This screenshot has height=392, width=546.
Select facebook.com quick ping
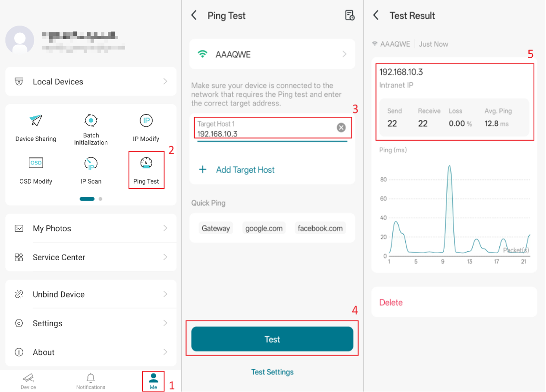pos(320,228)
